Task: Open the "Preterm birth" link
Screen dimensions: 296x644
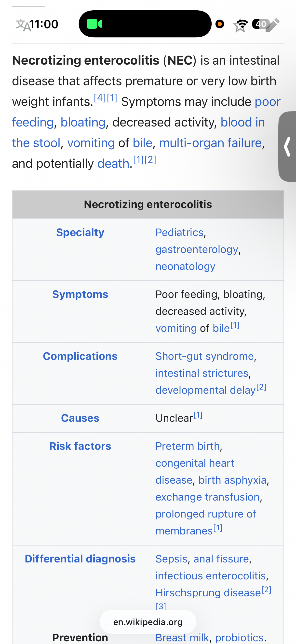Action: [188, 446]
